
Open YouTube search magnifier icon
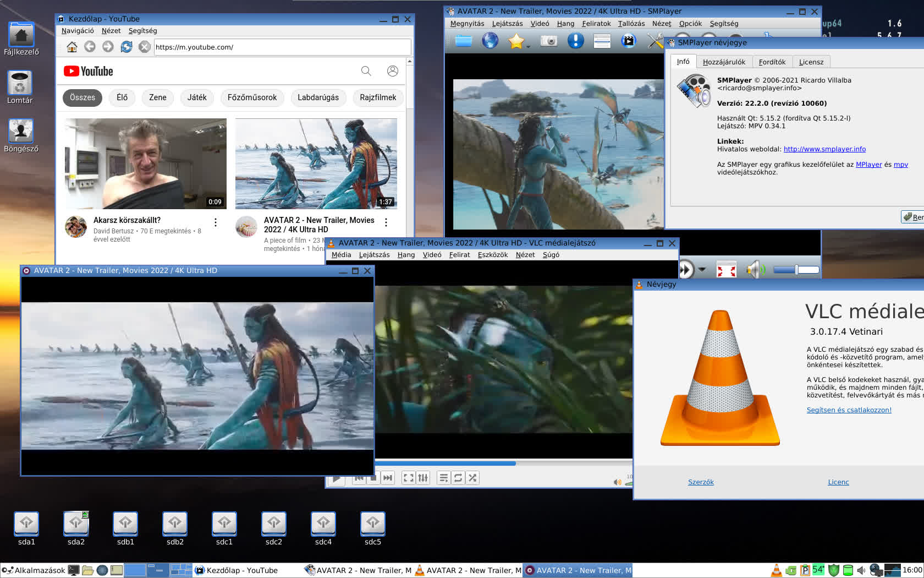[x=366, y=71]
